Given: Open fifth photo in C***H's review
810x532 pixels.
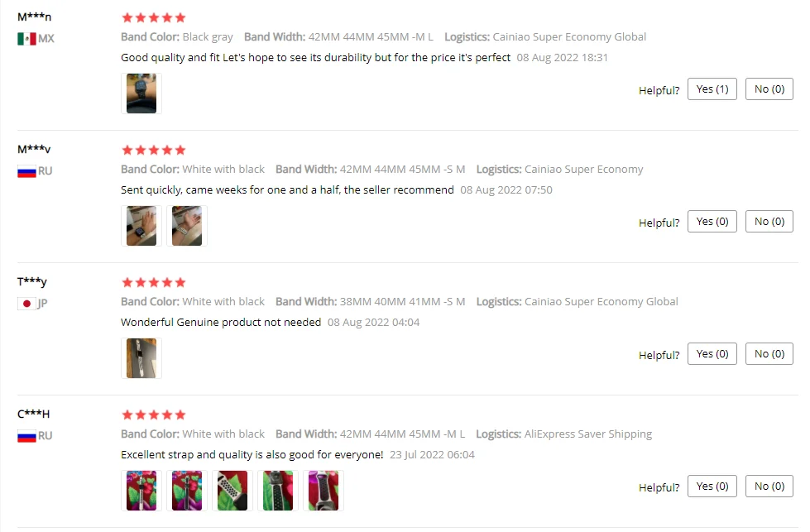Looking at the screenshot, I should click(323, 490).
